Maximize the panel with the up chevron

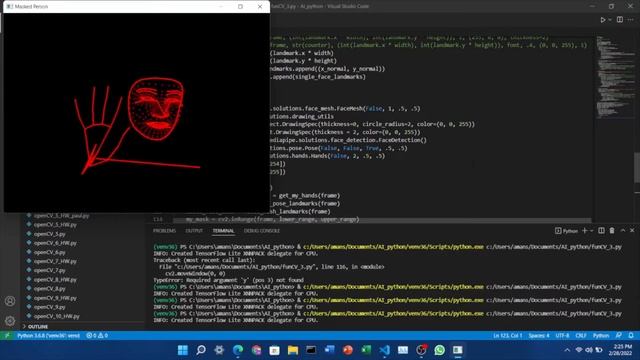pyautogui.click(x=623, y=231)
